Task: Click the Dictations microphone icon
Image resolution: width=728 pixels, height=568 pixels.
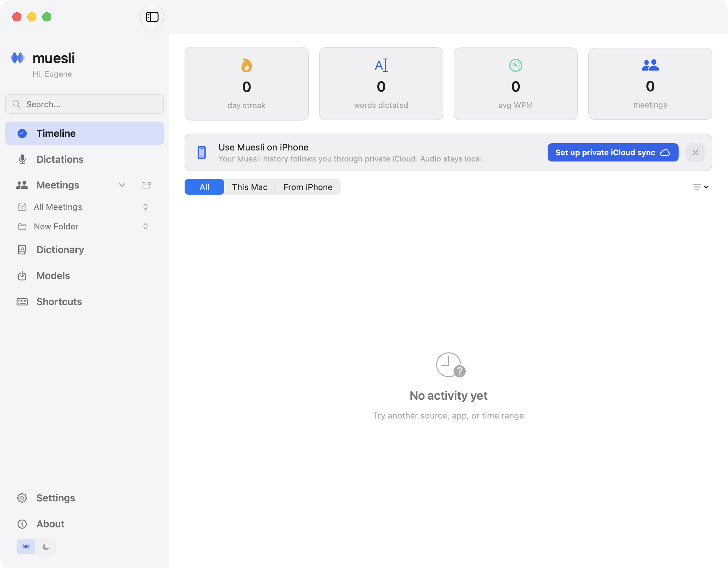Action: pyautogui.click(x=22, y=159)
